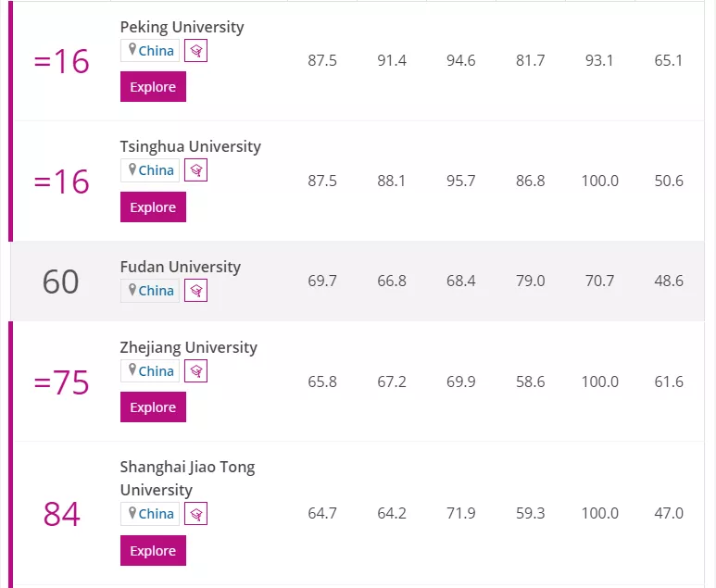Explore Tsinghua University details
The width and height of the screenshot is (716, 588).
(x=153, y=207)
